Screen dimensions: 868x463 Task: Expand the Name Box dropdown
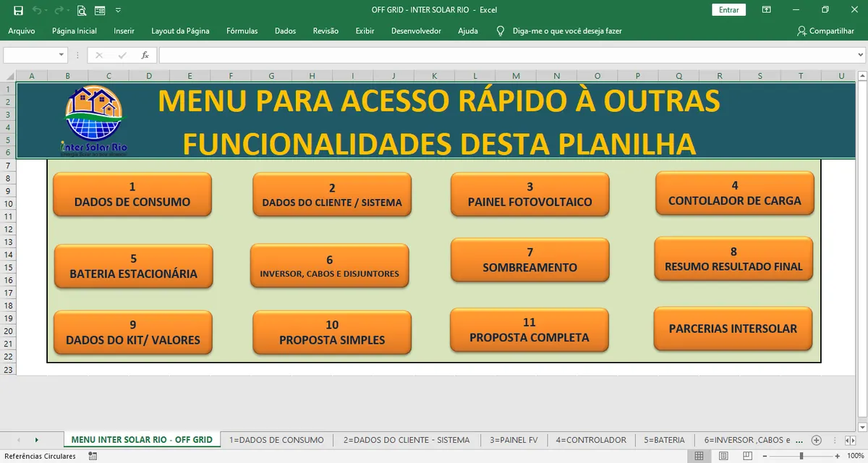coord(61,55)
